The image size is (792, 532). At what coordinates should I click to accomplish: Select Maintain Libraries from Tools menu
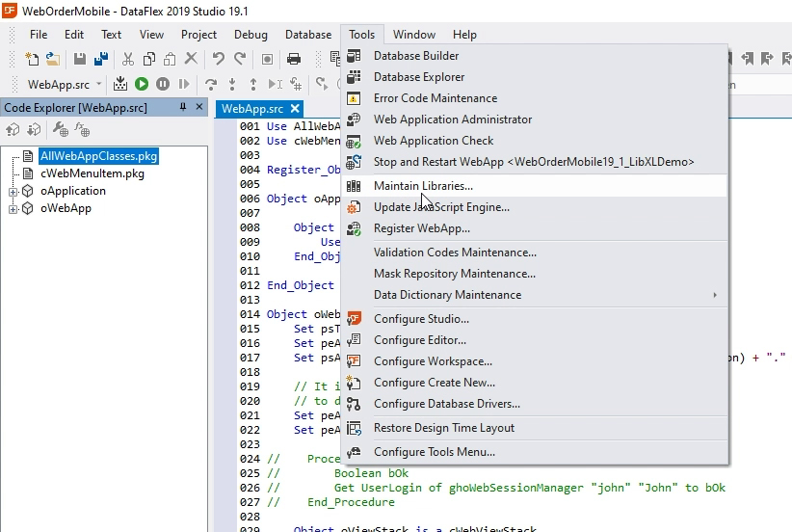(x=423, y=186)
